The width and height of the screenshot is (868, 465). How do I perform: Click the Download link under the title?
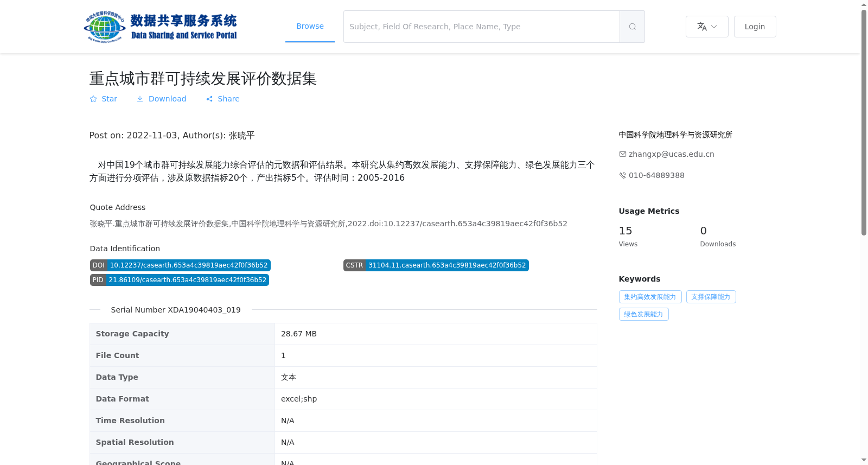[x=161, y=99]
